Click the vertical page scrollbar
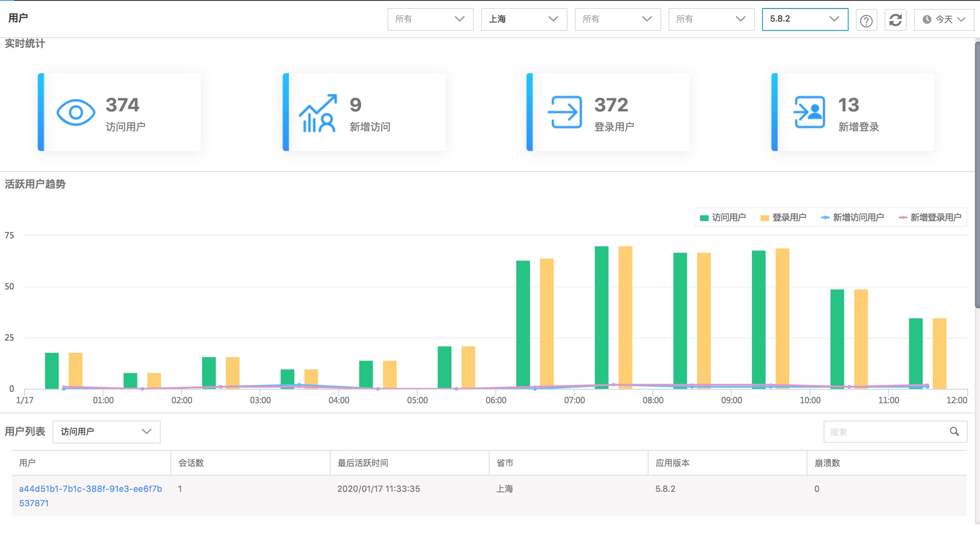Image resolution: width=980 pixels, height=538 pixels. pyautogui.click(x=977, y=175)
